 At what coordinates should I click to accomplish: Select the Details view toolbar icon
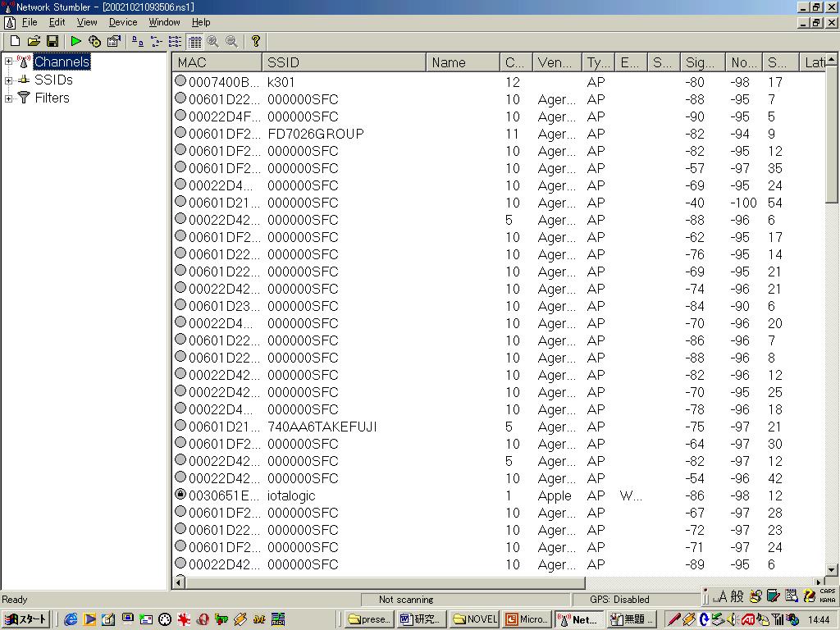coord(194,41)
